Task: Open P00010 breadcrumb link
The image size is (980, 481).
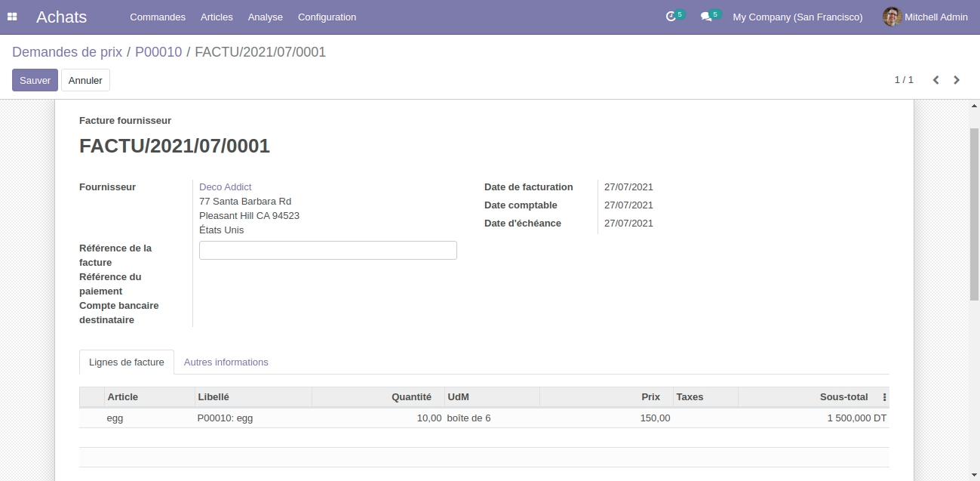Action: pos(158,52)
